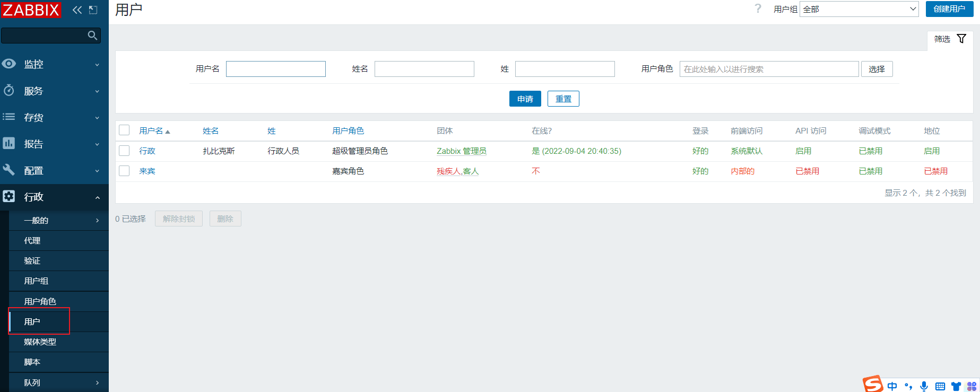
Task: Click the 配置 wrench icon
Action: (9, 170)
